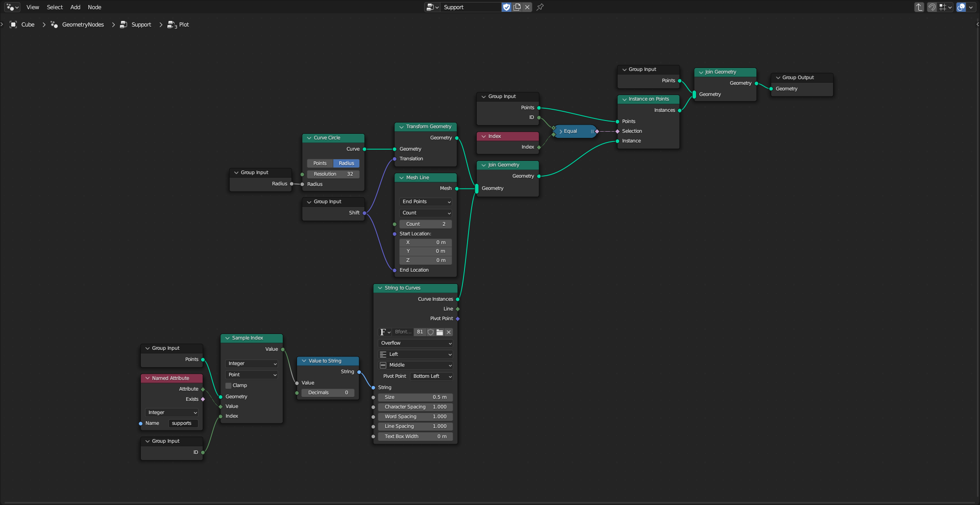Collapse the Mesh Line node
Viewport: 980px width, 505px height.
click(x=401, y=178)
